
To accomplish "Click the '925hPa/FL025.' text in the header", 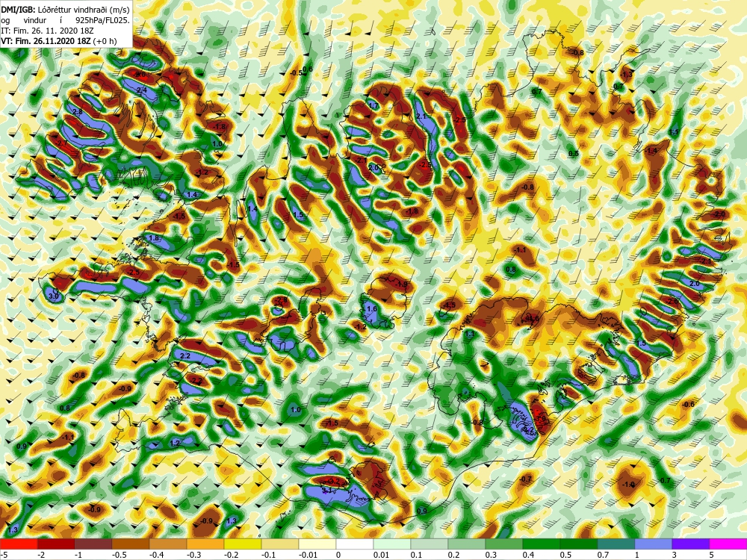I will 102,20.
